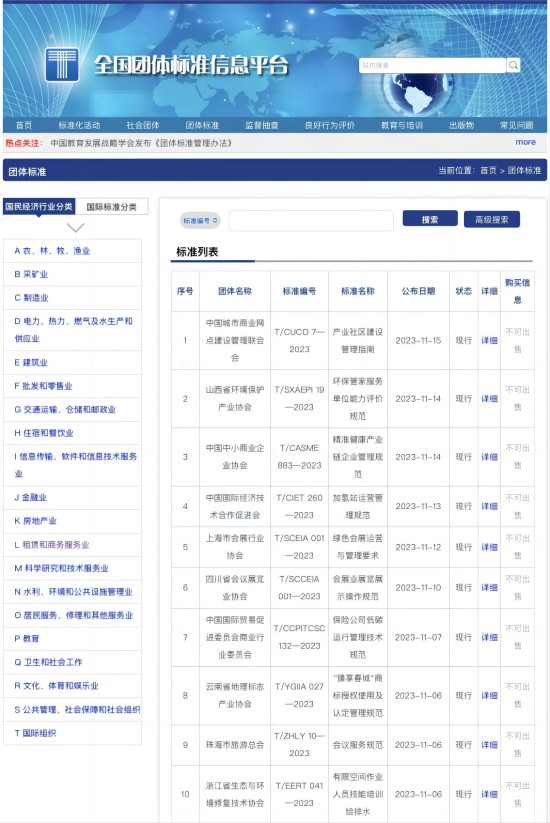The image size is (550, 823).
Task: Click standard name 会议服务规范
Action: [x=357, y=745]
